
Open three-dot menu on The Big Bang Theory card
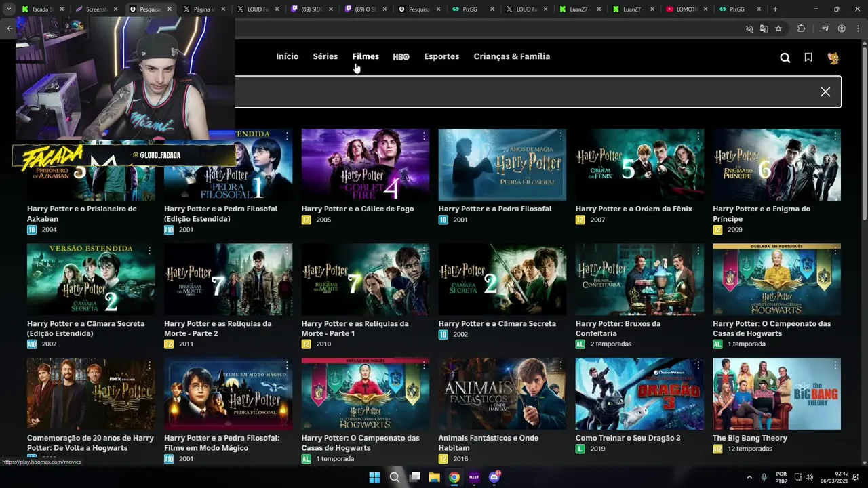coord(835,365)
